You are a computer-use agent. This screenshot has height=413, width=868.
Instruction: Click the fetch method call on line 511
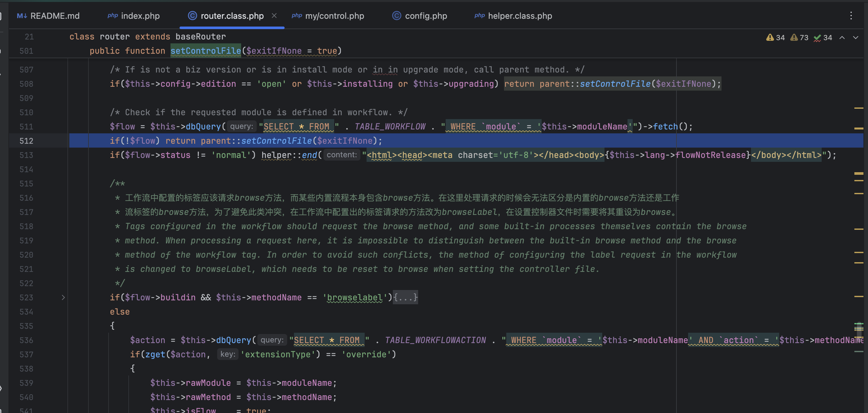pos(665,127)
